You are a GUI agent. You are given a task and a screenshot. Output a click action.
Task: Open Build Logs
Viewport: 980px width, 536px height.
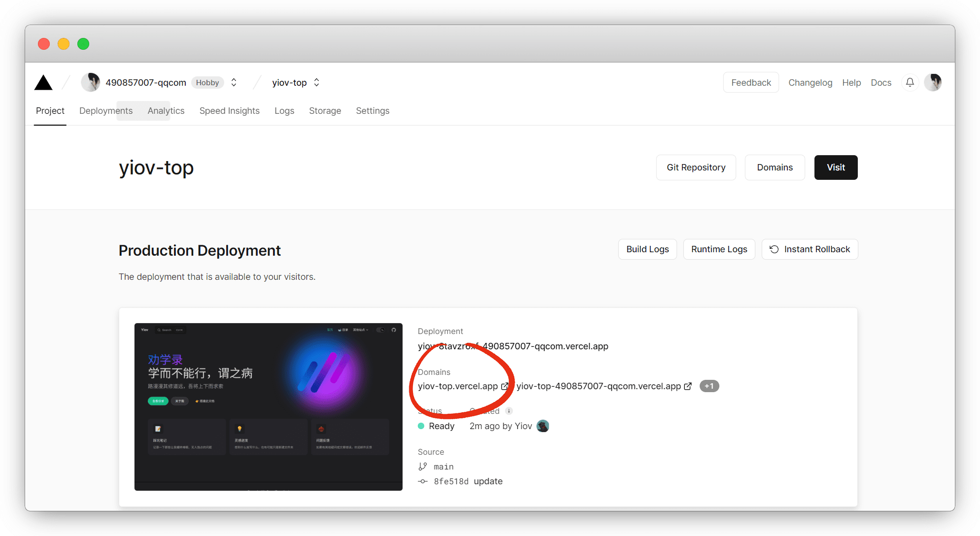pyautogui.click(x=647, y=249)
